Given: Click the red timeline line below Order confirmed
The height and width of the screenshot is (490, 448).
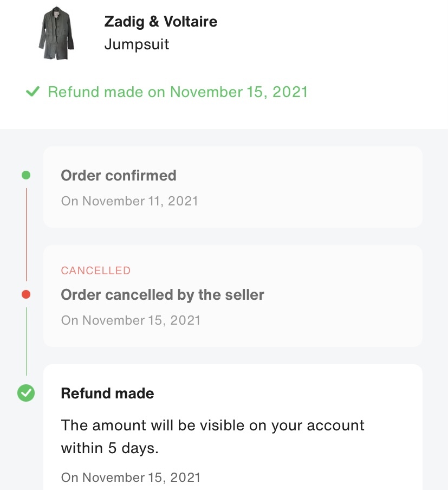Looking at the screenshot, I should pos(26,234).
